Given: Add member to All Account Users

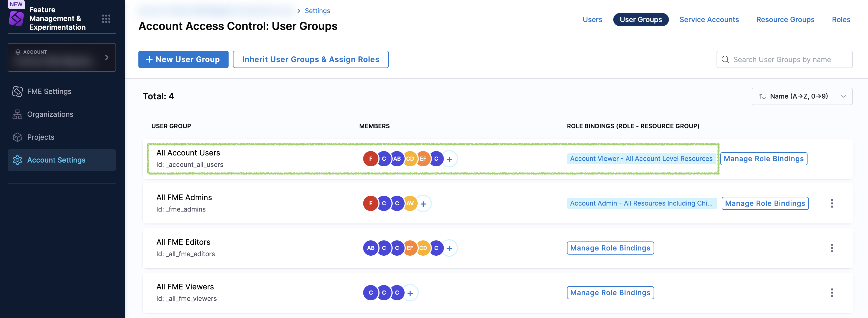Looking at the screenshot, I should (449, 159).
